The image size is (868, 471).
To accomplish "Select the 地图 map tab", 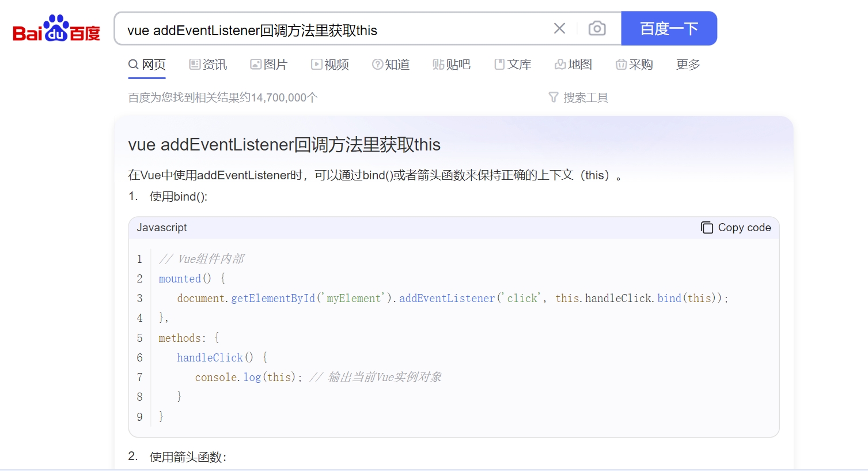I will point(574,65).
